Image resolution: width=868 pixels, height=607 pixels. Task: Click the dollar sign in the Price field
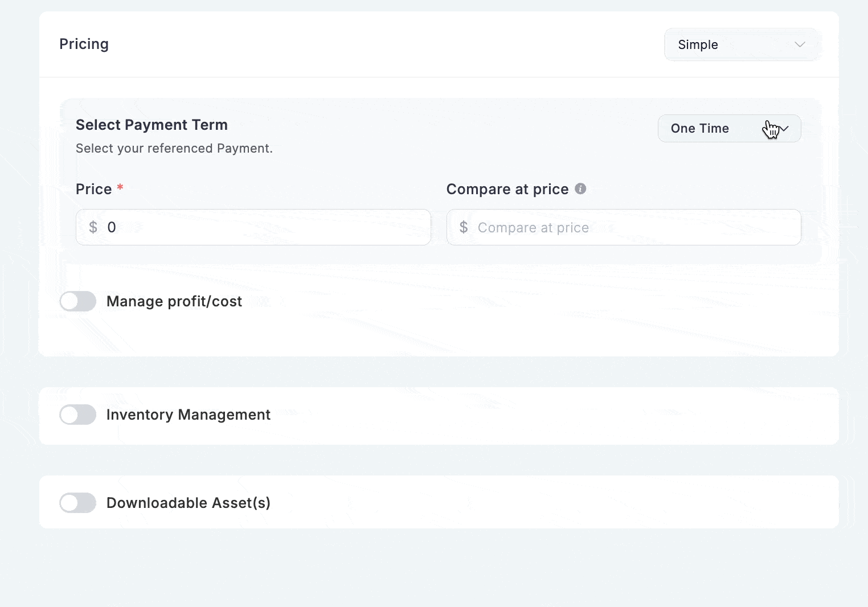[x=93, y=227]
